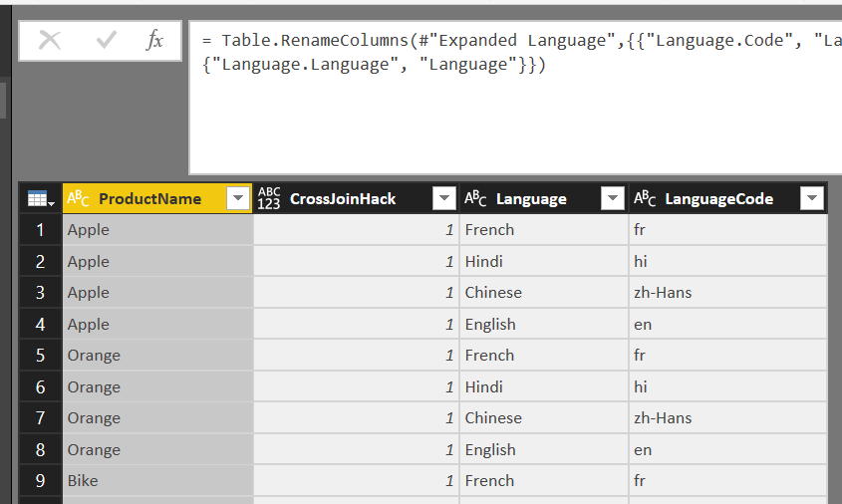Click the ABC type icon on Language column
Viewport: 842px width, 504px height.
(x=475, y=198)
